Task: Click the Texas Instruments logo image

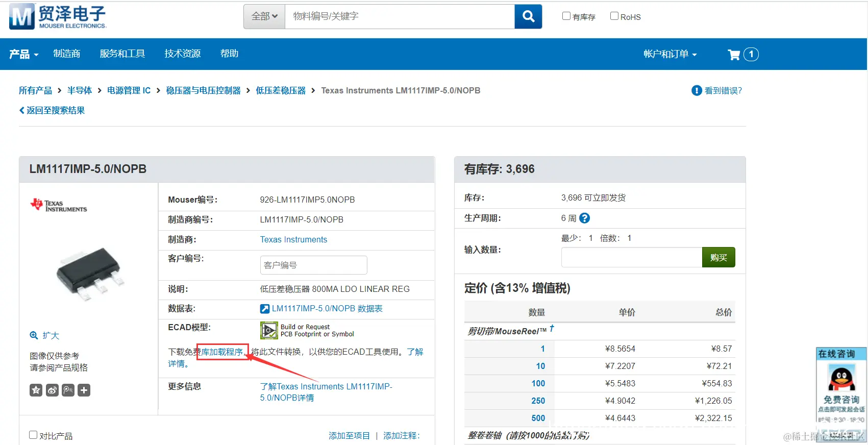Action: pos(58,205)
